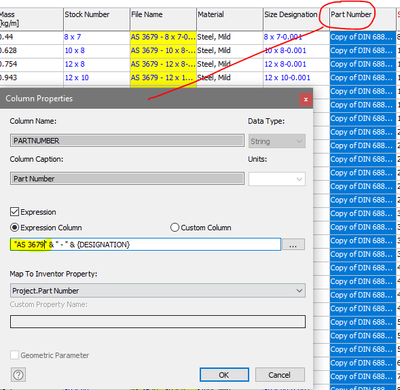Click Part Number cell in 12 x 10 row
Viewport: 400px width, 390px height.
pos(363,78)
